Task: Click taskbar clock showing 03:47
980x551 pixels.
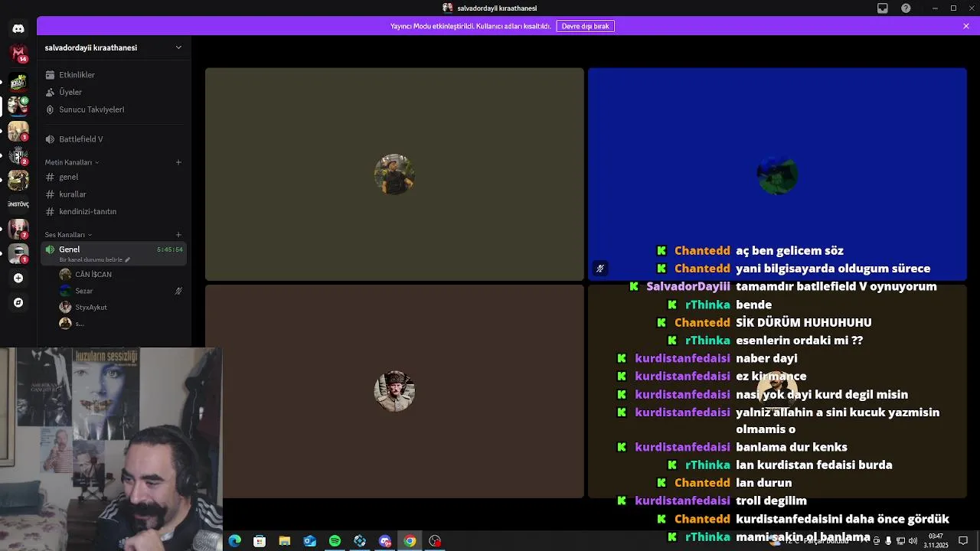Action: coord(936,541)
